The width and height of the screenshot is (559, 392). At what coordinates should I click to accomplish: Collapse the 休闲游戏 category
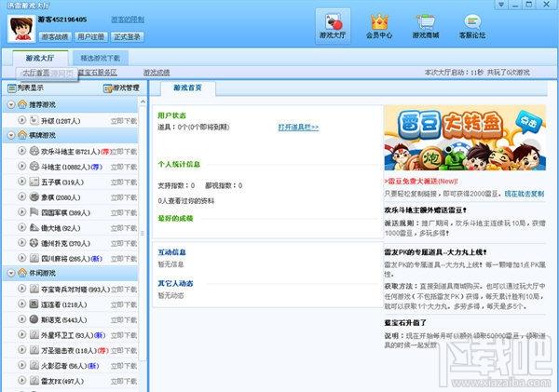(x=11, y=273)
